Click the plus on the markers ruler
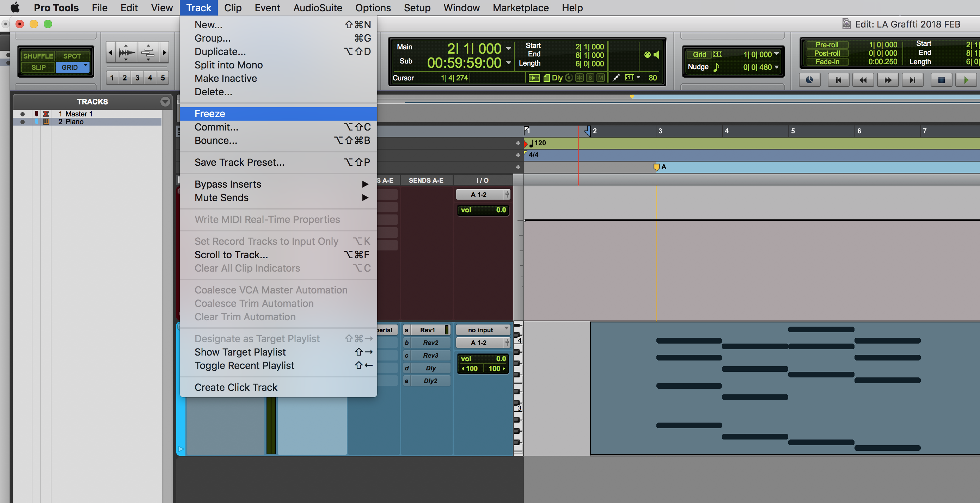This screenshot has width=980, height=503. 518,167
